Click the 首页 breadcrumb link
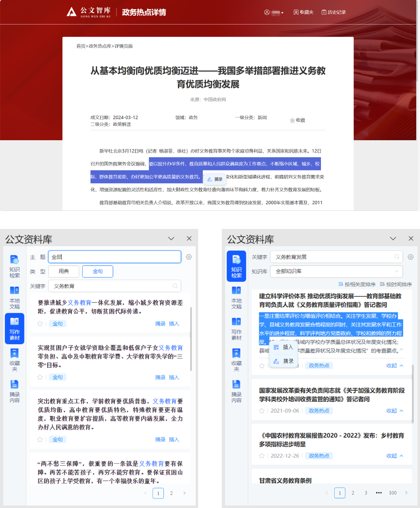The image size is (420, 508). (x=81, y=46)
